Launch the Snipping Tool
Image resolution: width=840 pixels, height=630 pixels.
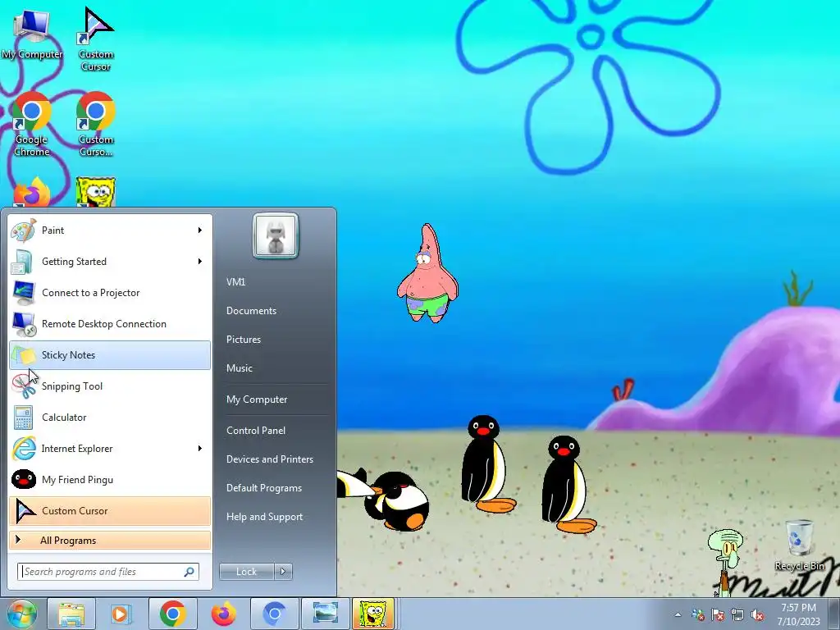[x=110, y=386]
